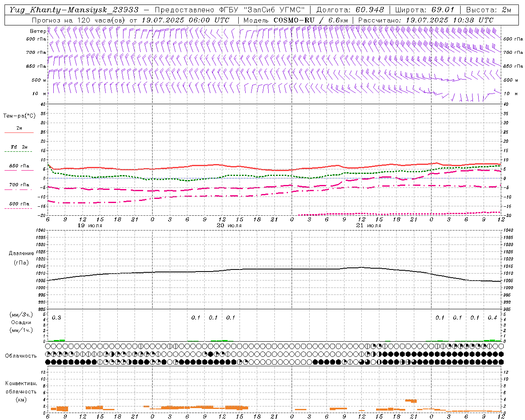
Task: Click the 850 гПа temperature legend entry
Action: click(x=19, y=166)
